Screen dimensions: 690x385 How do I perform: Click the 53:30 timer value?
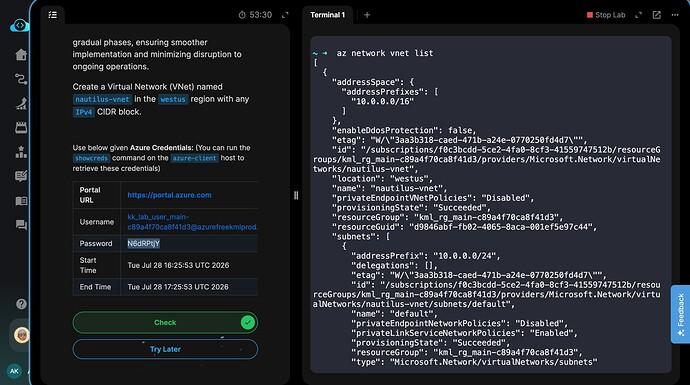[261, 15]
